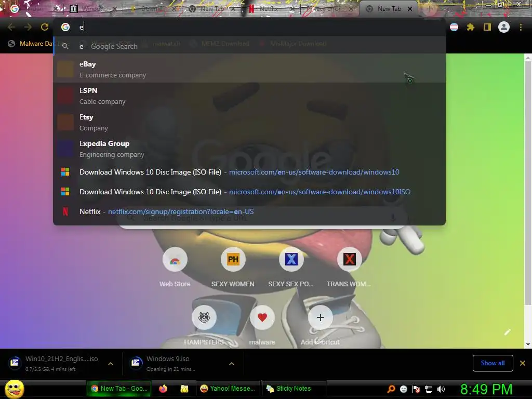Viewport: 532px width, 399px height.
Task: Launch Firefox from the taskbar
Action: [163, 389]
